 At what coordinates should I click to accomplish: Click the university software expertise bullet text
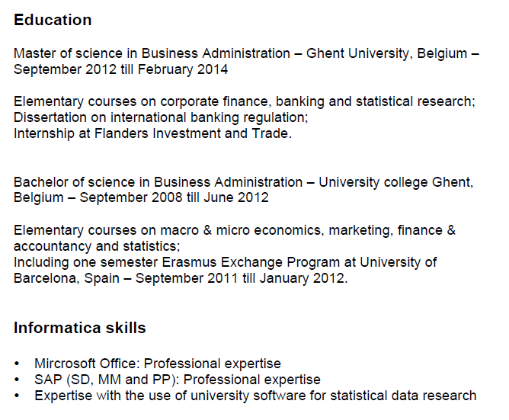(x=255, y=396)
